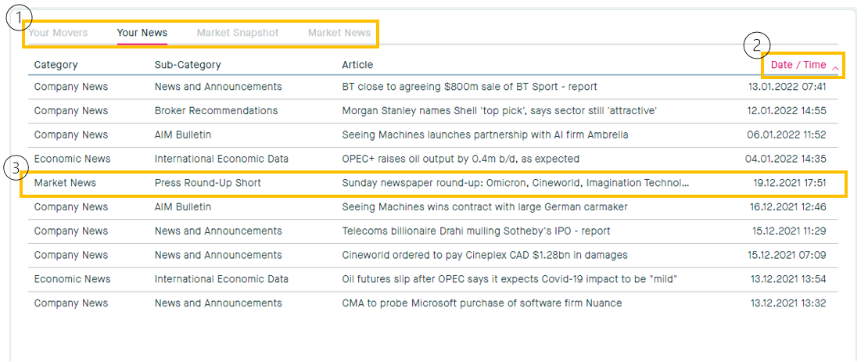Open Seeing Machines German carmaker contract article
Screen dimensions: 868x362
point(485,207)
